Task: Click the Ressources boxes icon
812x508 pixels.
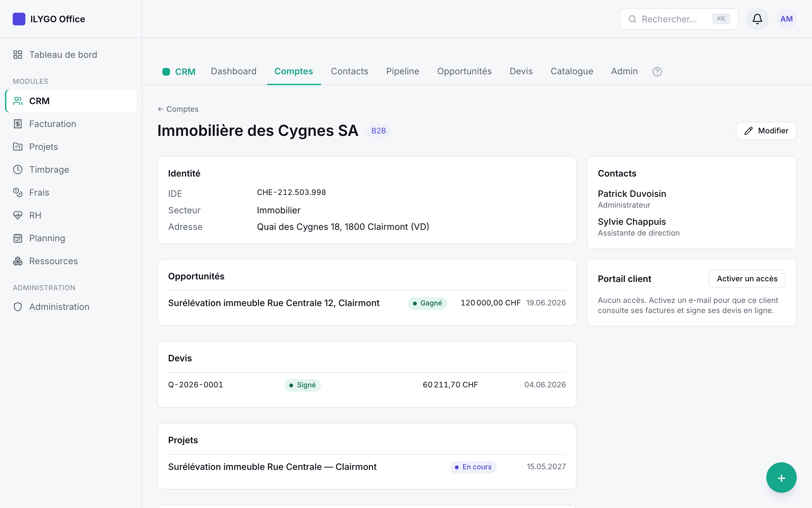Action: (x=18, y=261)
